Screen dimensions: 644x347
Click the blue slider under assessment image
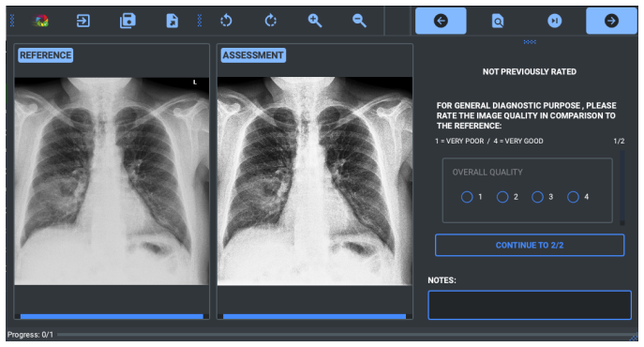coord(315,317)
